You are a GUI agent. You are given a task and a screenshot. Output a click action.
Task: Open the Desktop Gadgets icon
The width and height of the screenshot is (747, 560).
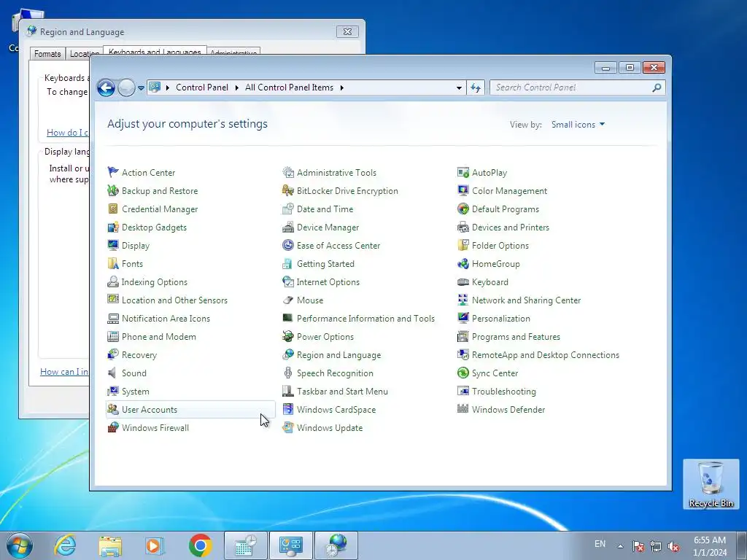[x=113, y=227]
